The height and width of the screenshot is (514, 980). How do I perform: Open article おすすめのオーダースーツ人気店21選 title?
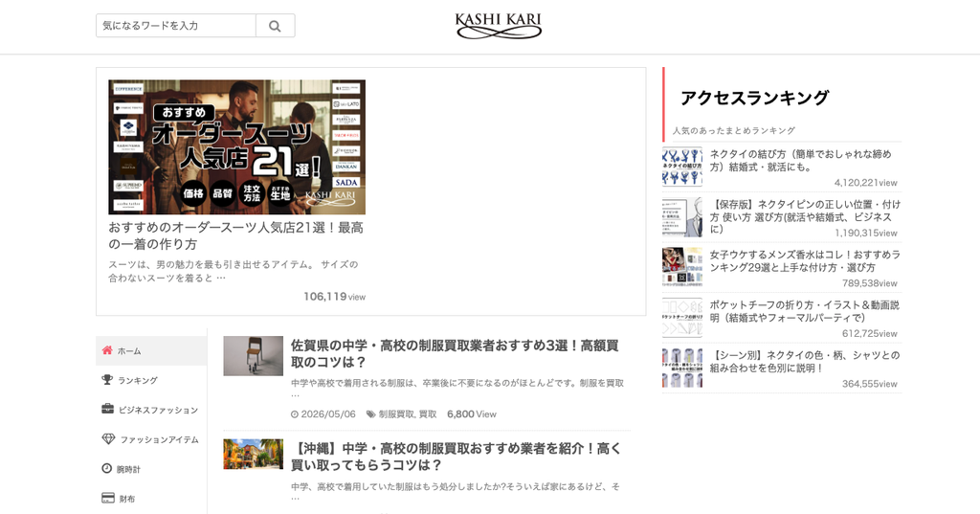[x=235, y=235]
